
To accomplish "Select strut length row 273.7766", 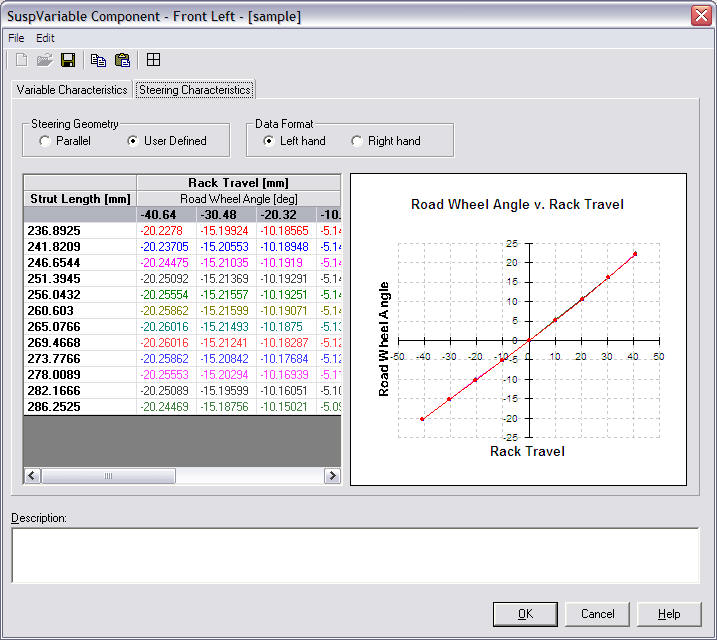I will 80,358.
